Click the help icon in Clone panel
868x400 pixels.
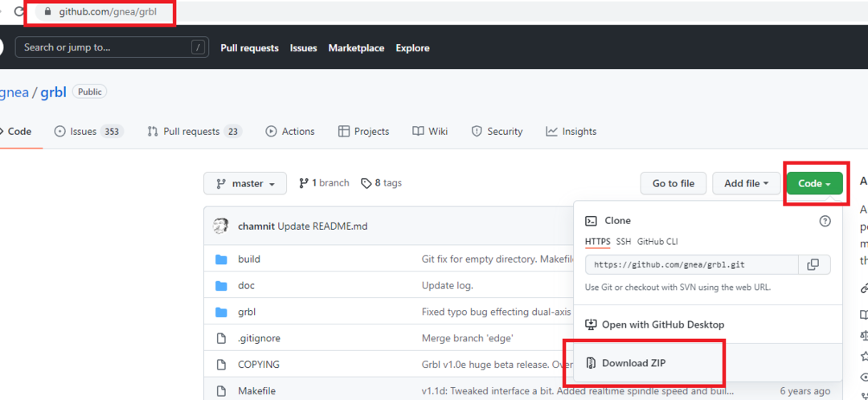coord(824,221)
